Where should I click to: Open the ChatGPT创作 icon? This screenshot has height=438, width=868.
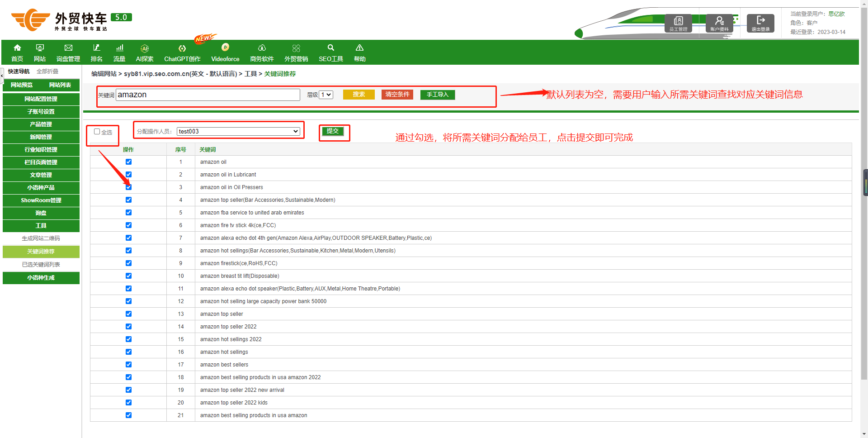click(x=182, y=48)
